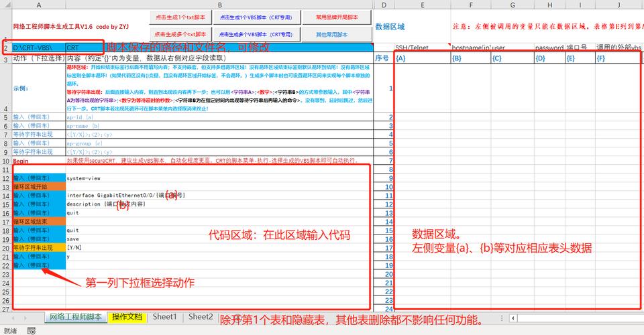Switch to the 网络工程师脚本 sheet tab

coord(76,317)
